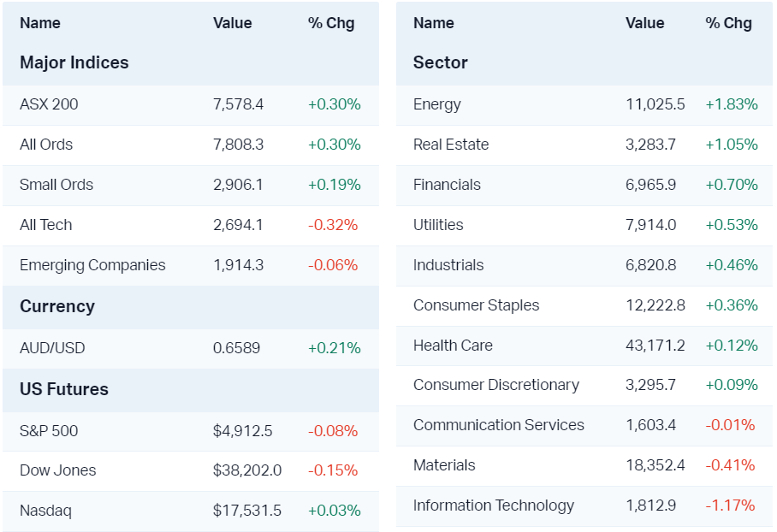Click the Nasdaq futures name
Viewport: 777px width, 532px height.
point(45,511)
